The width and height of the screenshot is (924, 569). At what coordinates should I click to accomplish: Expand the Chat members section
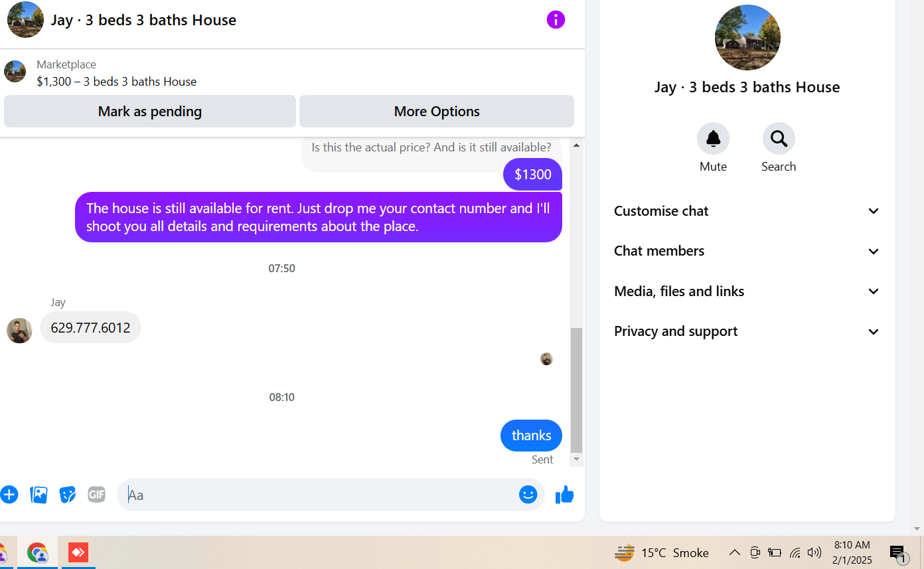click(x=747, y=251)
